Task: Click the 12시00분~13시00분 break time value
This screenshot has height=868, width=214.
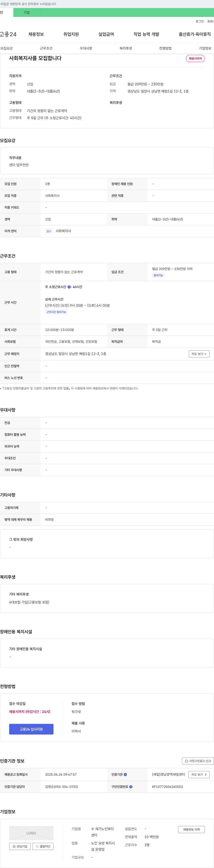Action: pyautogui.click(x=59, y=330)
